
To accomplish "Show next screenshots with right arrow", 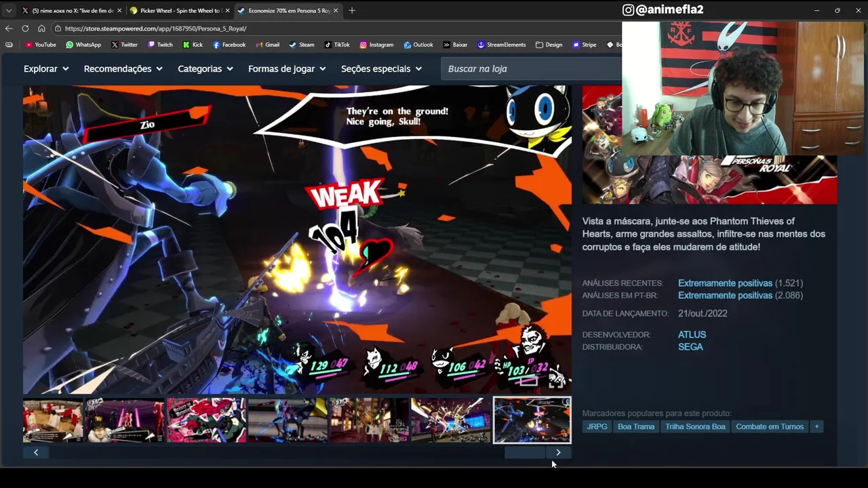I will point(558,452).
